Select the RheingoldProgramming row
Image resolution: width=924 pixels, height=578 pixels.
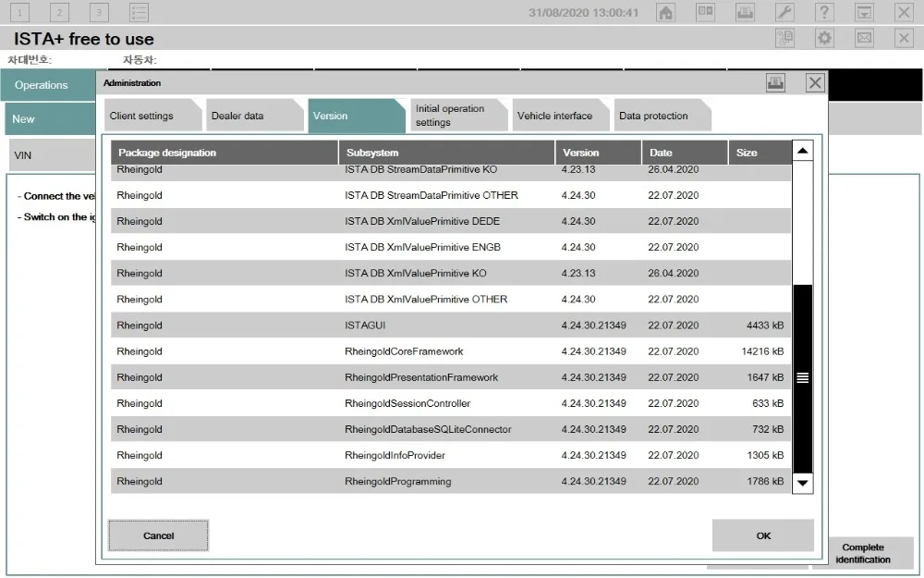(451, 481)
